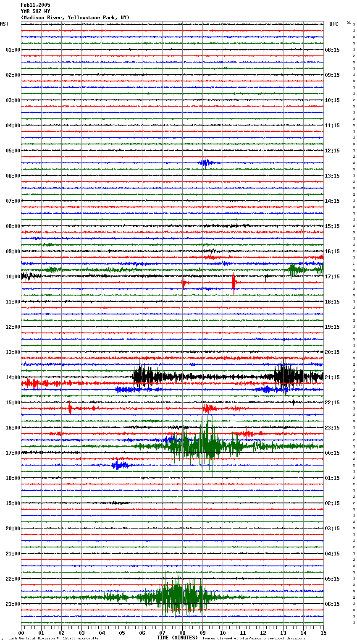357x644 pixels.
Task: Click the blue seismic burst on the 05:30 trace
Action: click(206, 162)
